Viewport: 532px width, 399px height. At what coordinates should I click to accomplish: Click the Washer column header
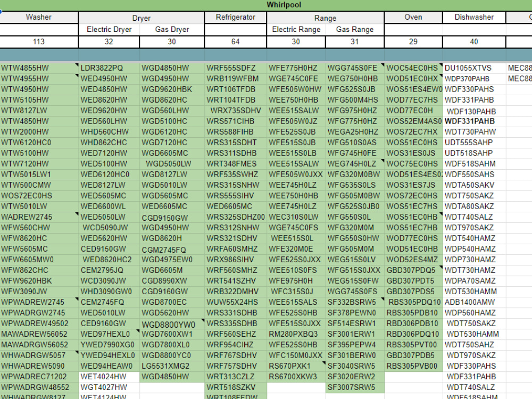coord(39,18)
